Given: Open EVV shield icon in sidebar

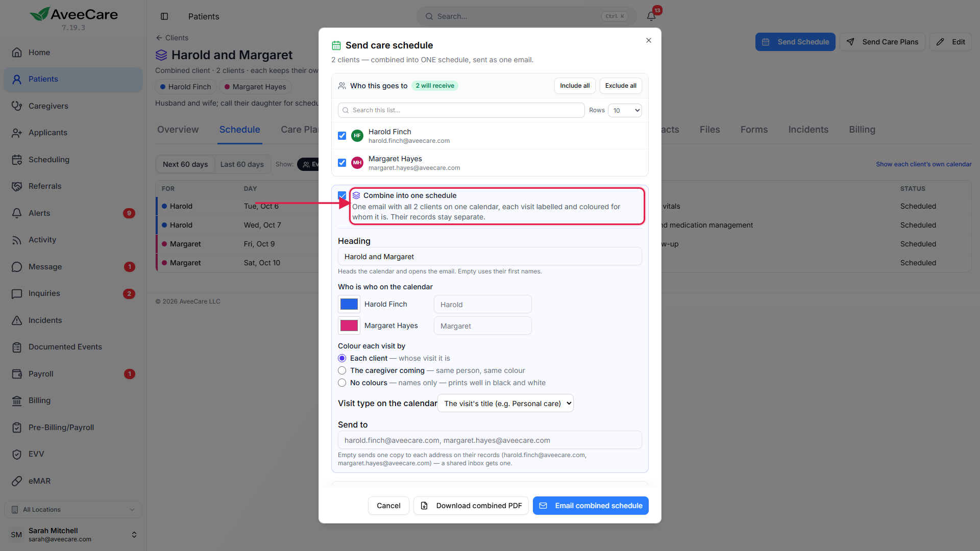Looking at the screenshot, I should [x=17, y=454].
